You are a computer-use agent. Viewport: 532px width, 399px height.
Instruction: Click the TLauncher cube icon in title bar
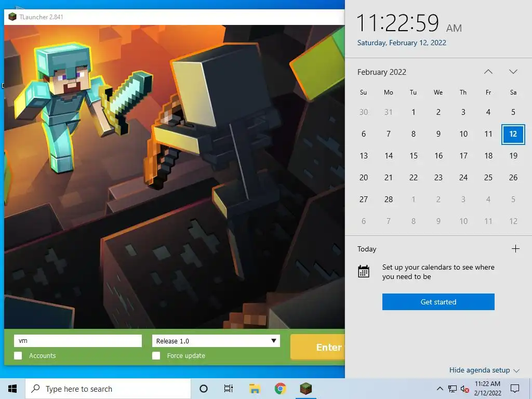(12, 17)
